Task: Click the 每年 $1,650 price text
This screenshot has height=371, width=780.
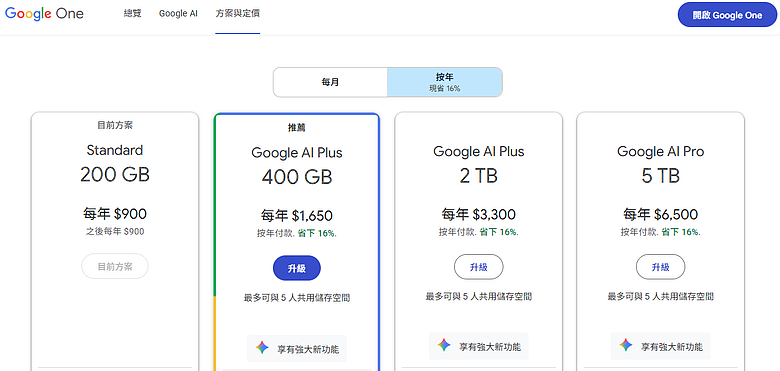Action: [x=297, y=215]
